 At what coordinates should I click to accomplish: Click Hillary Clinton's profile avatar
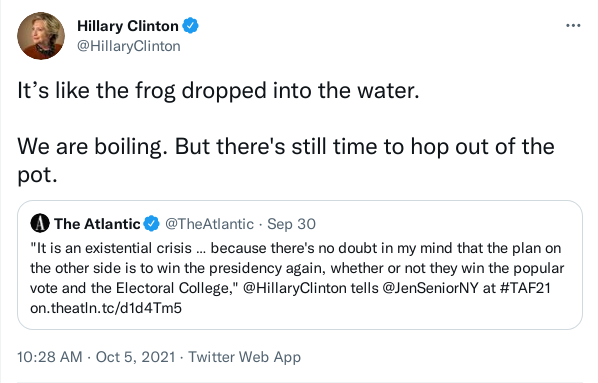click(x=41, y=35)
